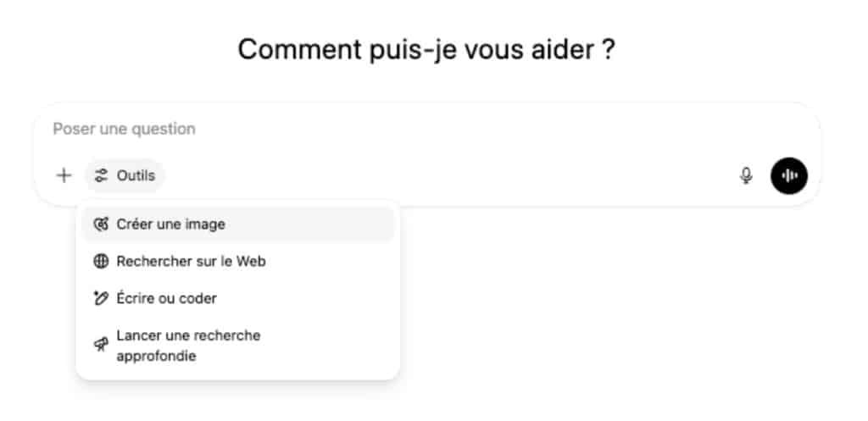Click the globe icon for web search
868x421 pixels.
[x=101, y=261]
